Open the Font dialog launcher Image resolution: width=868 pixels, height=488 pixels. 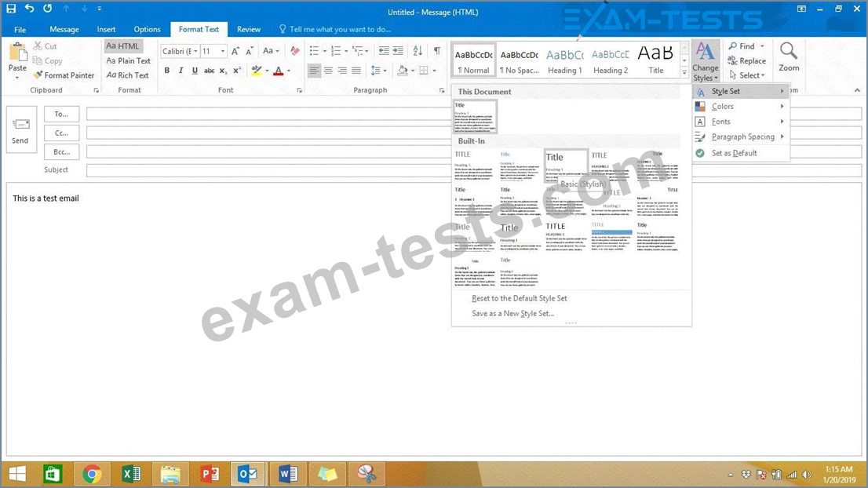[300, 90]
